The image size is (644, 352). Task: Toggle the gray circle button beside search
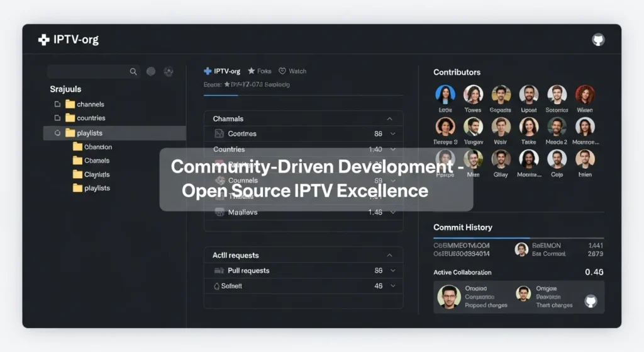(151, 72)
